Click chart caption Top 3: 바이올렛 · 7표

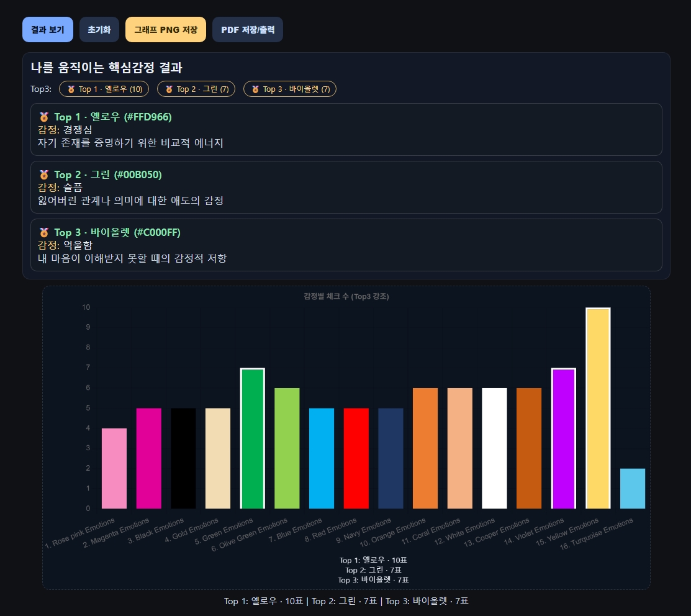coord(373,579)
